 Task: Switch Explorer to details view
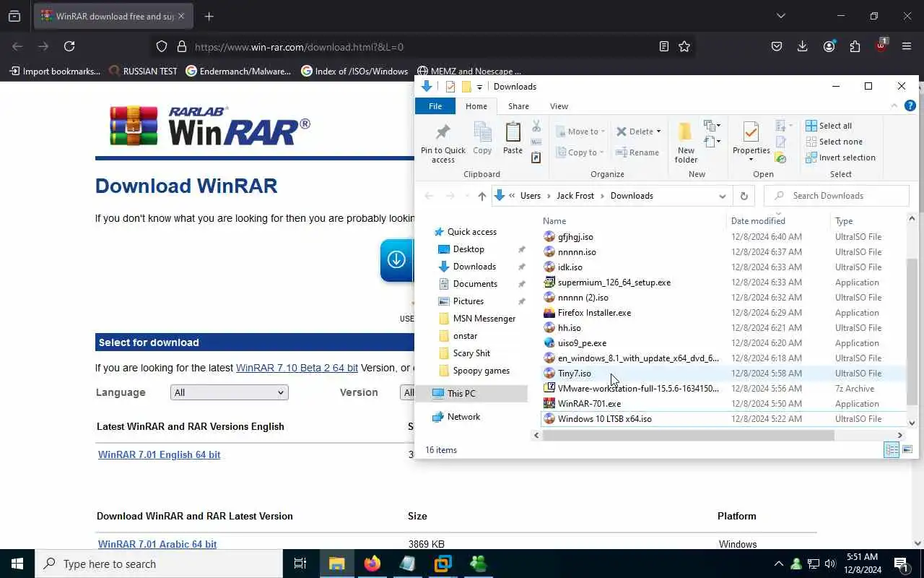(892, 450)
